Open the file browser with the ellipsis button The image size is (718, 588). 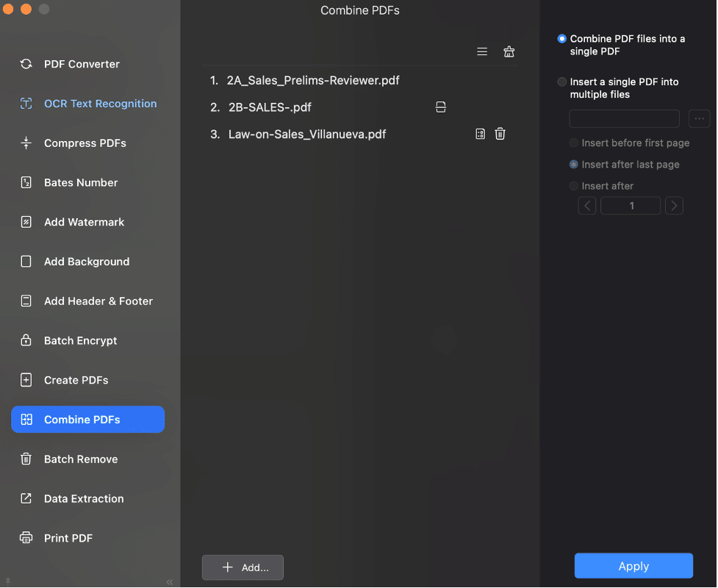tap(698, 118)
